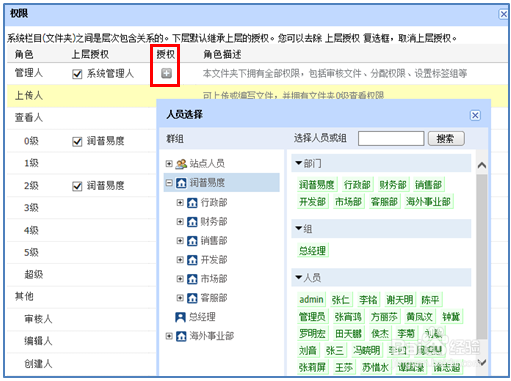Select the 开发部 department tag

pyautogui.click(x=312, y=202)
